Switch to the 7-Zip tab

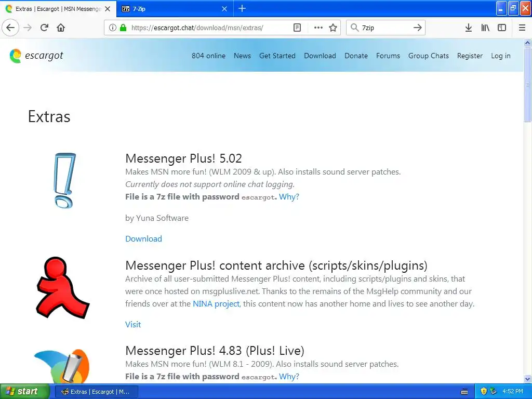175,9
